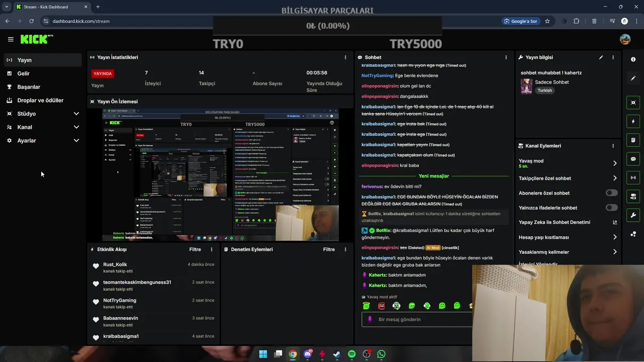
Task: Toggle the document widget icon in sidebar
Action: click(633, 140)
